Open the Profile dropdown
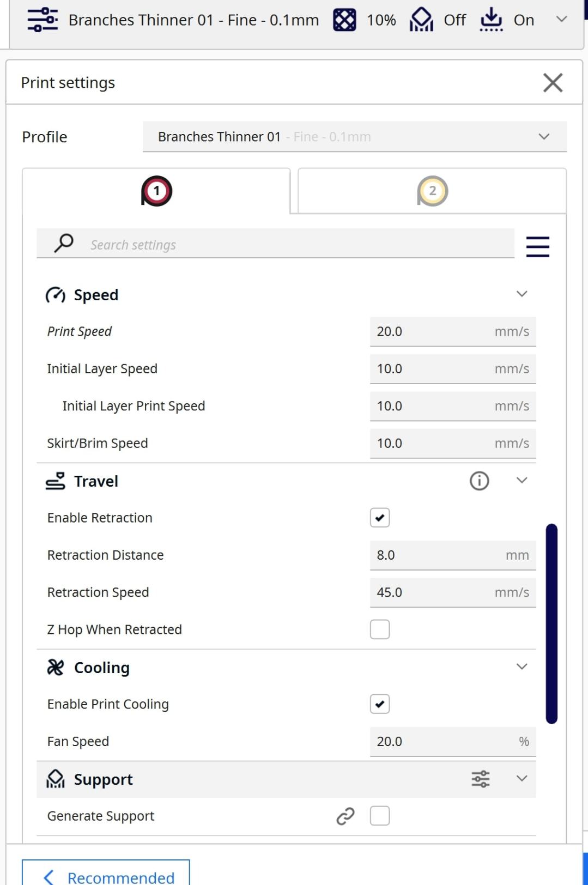Image resolution: width=588 pixels, height=885 pixels. 355,137
